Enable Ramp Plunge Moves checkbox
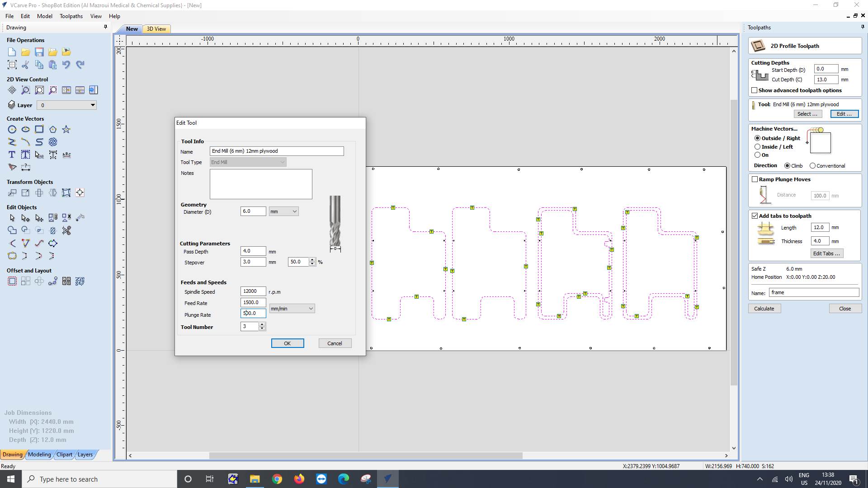The image size is (868, 488). tap(755, 179)
